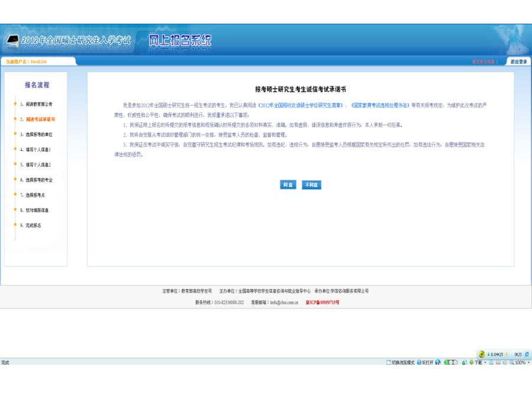Select step 1 阅读教育部公告
The height and width of the screenshot is (399, 532).
36,104
